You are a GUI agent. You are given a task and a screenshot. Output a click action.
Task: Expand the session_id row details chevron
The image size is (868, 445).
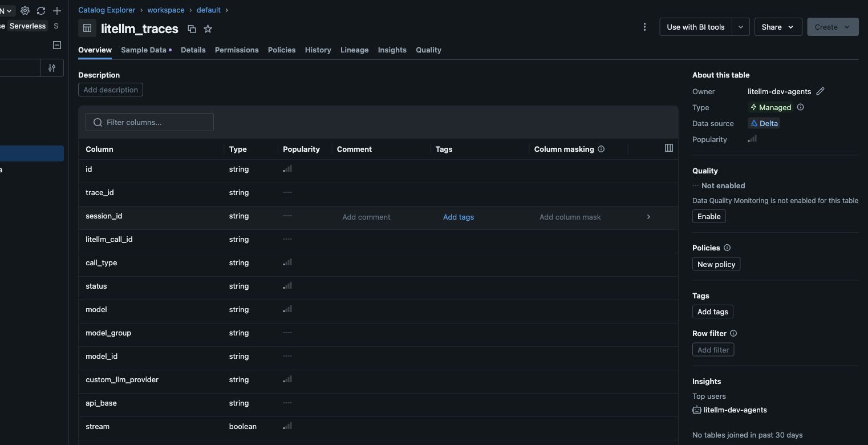(648, 217)
